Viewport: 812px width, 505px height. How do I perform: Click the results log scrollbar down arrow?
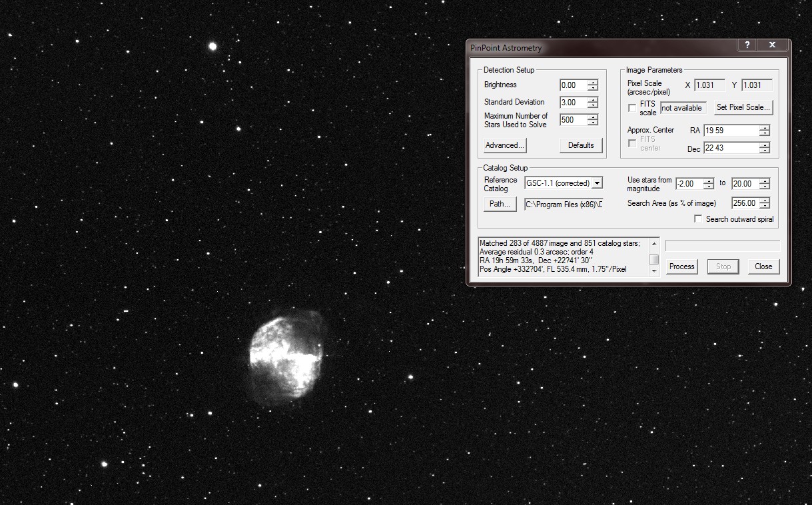coord(654,272)
